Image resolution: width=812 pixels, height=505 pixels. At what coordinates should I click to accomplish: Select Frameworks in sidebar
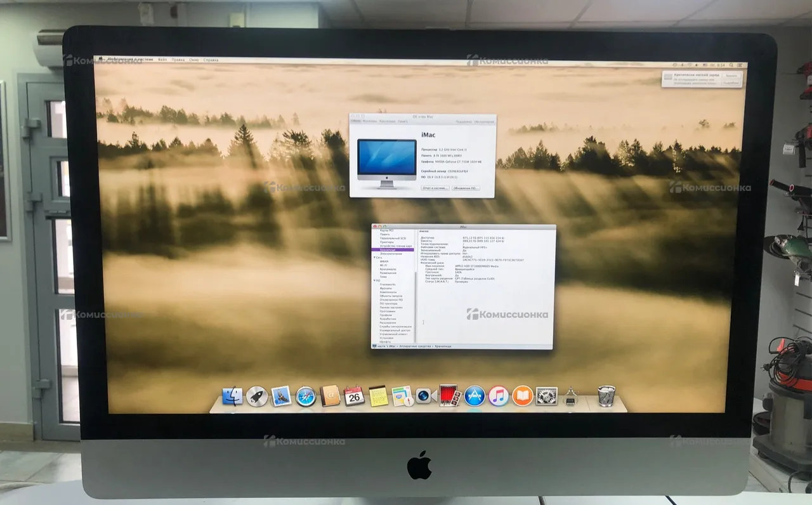click(x=388, y=284)
